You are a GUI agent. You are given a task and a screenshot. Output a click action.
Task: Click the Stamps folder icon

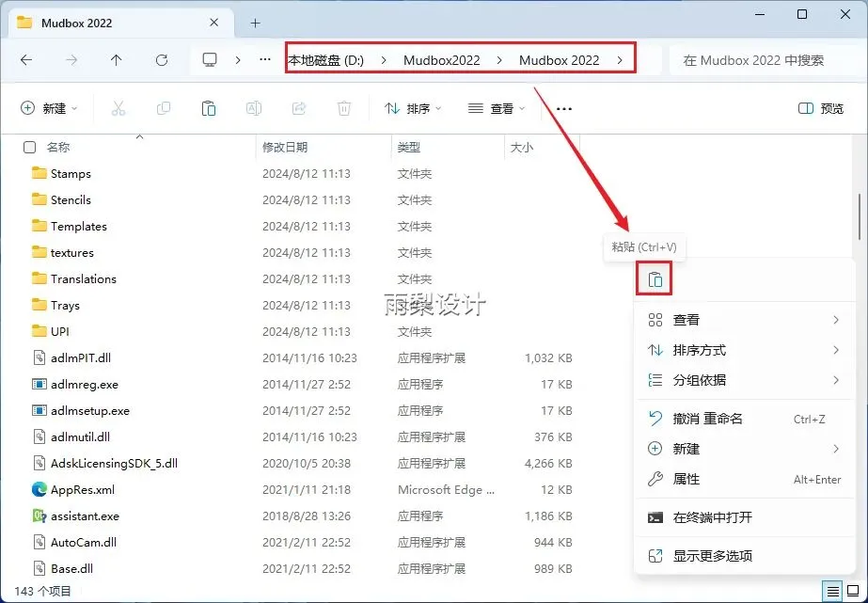click(x=39, y=173)
